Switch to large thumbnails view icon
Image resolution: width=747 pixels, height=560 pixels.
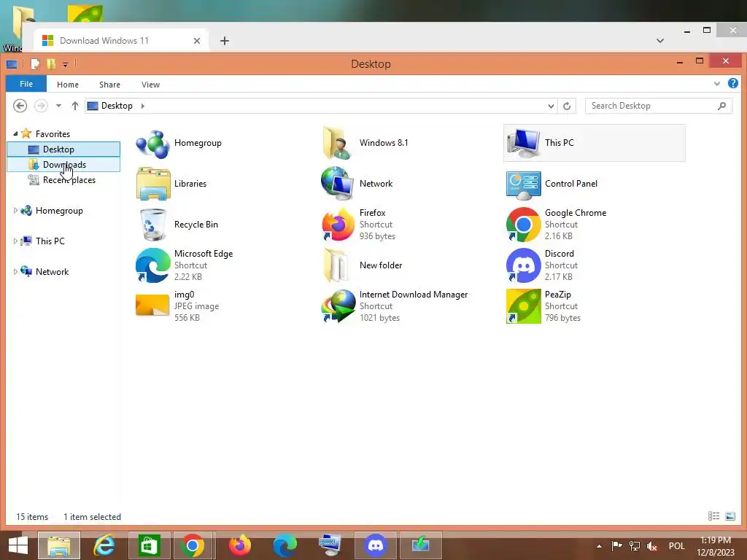729,516
